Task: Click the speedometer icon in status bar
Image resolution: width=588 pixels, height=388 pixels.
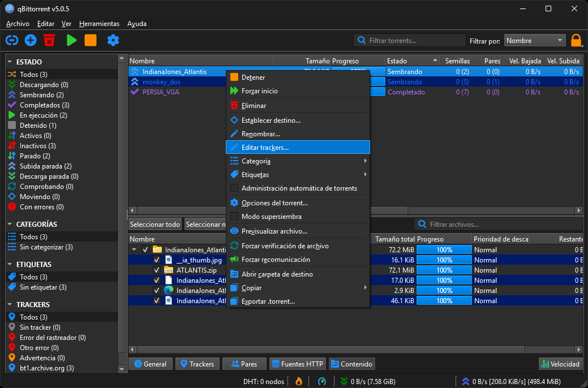Action: tap(322, 381)
